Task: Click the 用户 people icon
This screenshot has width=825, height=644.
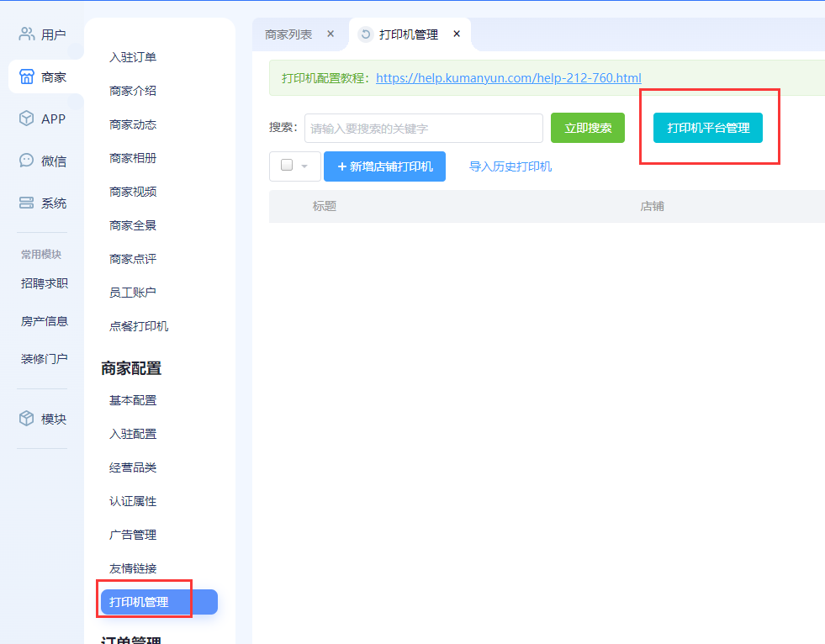Action: click(x=26, y=34)
